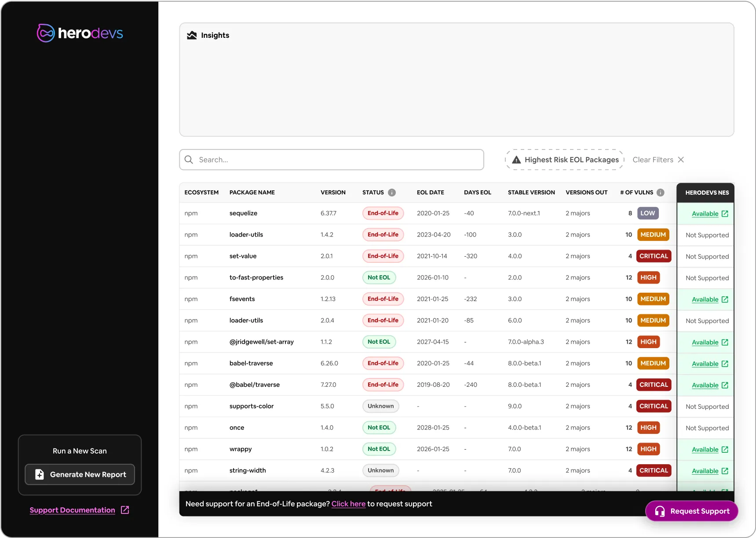Click the new report file icon
756x538 pixels.
(x=39, y=474)
